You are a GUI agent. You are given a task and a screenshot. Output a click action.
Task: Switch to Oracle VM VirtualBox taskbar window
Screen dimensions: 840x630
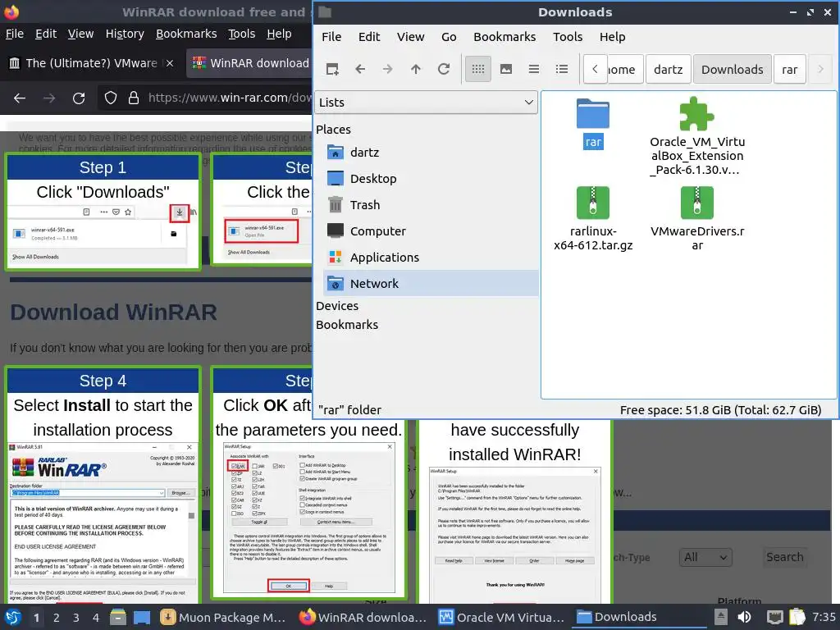click(x=502, y=617)
